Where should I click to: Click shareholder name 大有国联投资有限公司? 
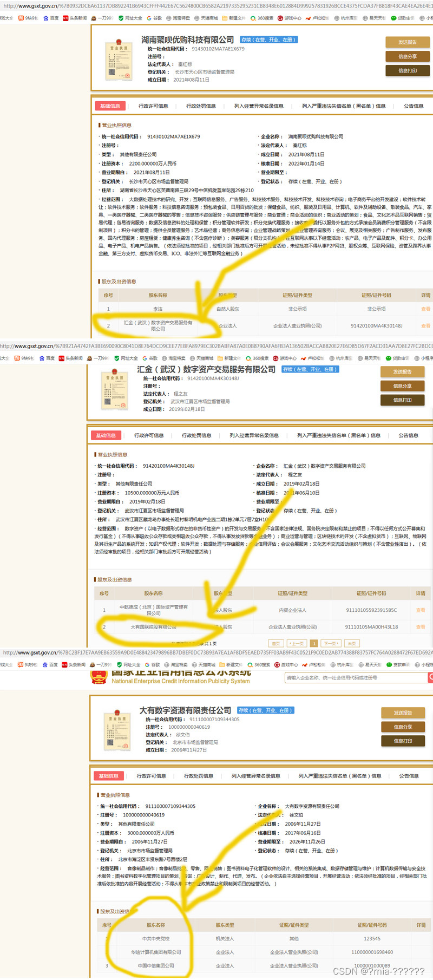coord(153,627)
